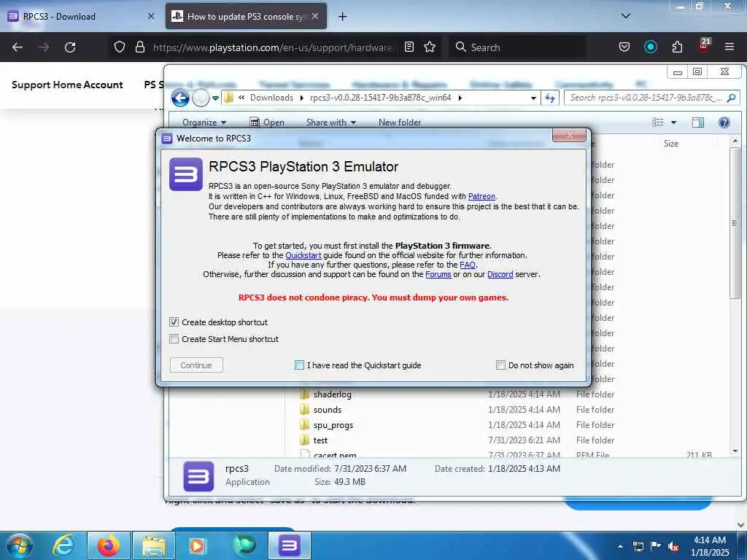The width and height of the screenshot is (747, 560).
Task: Toggle the Explorer preview pane
Action: (x=698, y=122)
